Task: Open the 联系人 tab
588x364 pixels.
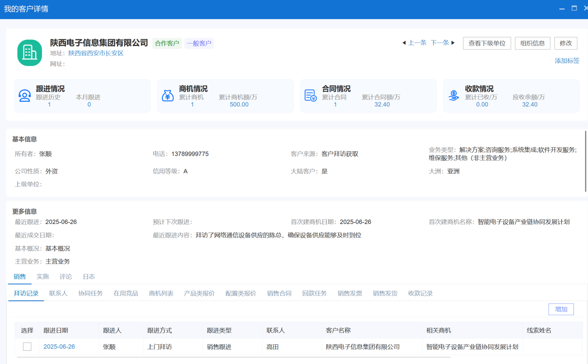Action: 58,293
